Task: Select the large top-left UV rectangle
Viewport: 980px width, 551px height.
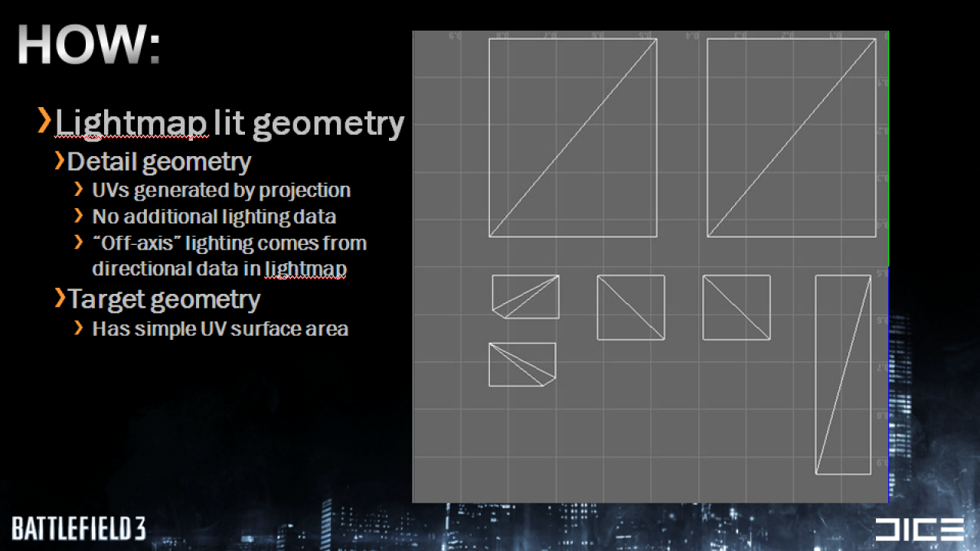Action: point(573,138)
